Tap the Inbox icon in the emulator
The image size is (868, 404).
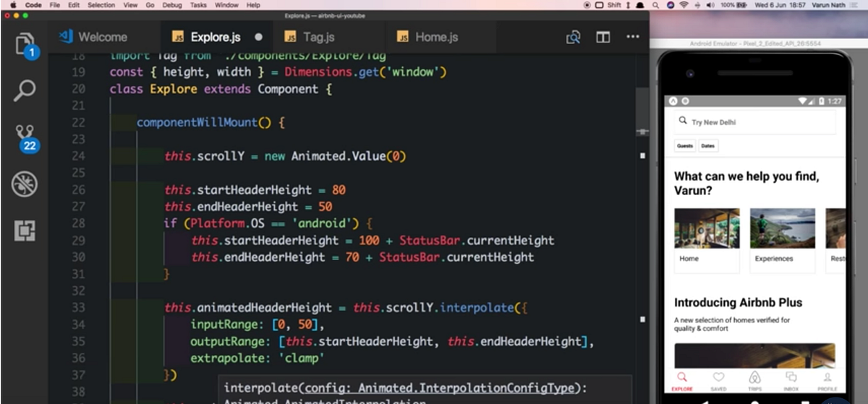(791, 378)
